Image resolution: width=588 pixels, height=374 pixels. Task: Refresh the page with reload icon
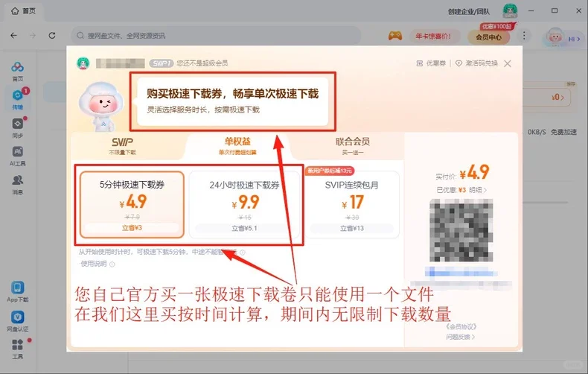click(x=52, y=35)
